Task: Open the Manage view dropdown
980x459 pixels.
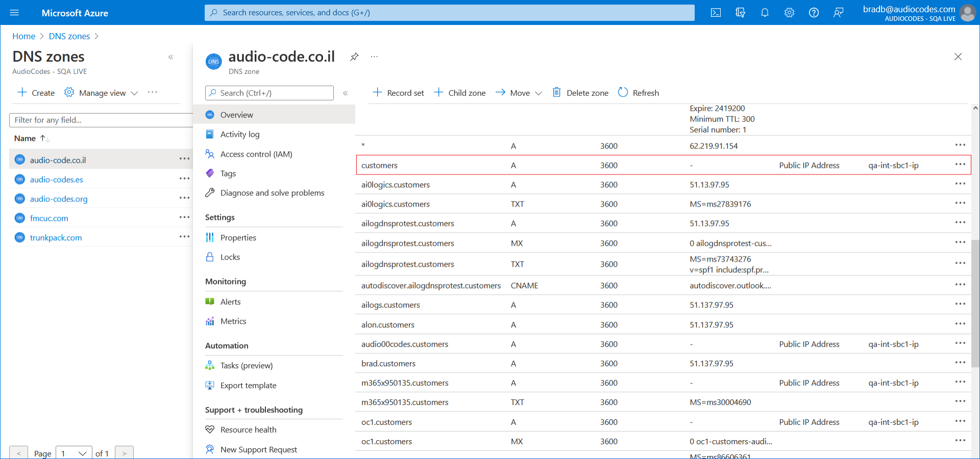Action: click(101, 93)
